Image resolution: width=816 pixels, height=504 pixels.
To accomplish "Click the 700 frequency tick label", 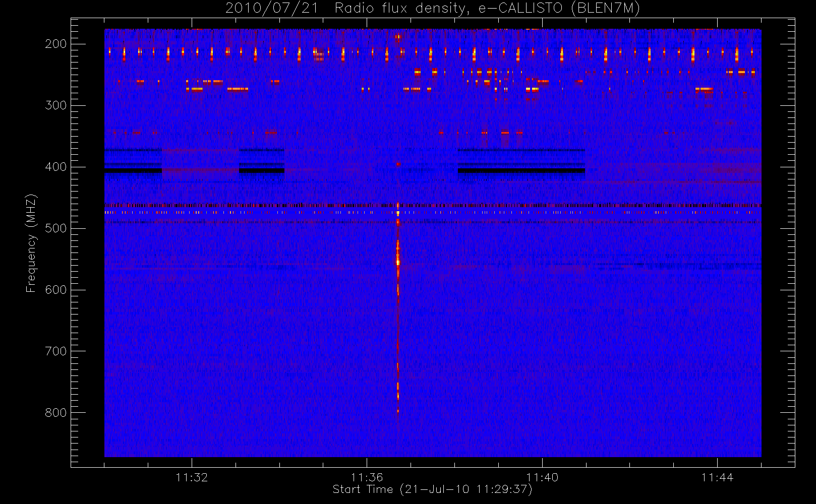I will click(56, 351).
